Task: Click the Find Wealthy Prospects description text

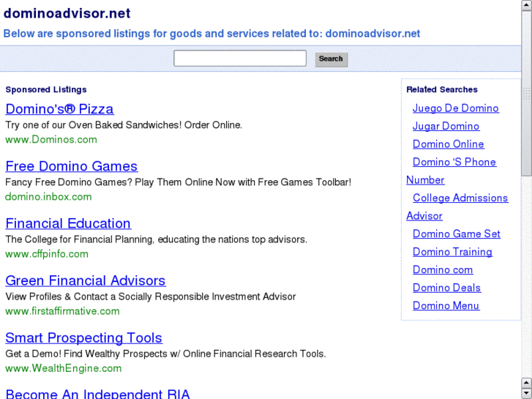Action: [165, 354]
